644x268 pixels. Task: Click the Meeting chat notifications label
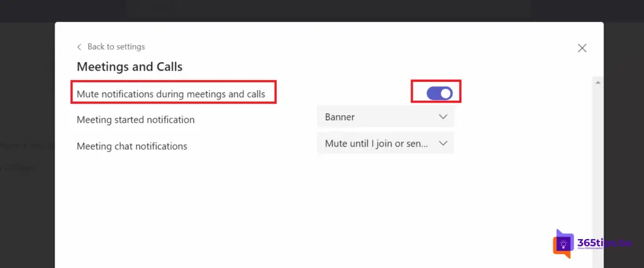click(132, 146)
